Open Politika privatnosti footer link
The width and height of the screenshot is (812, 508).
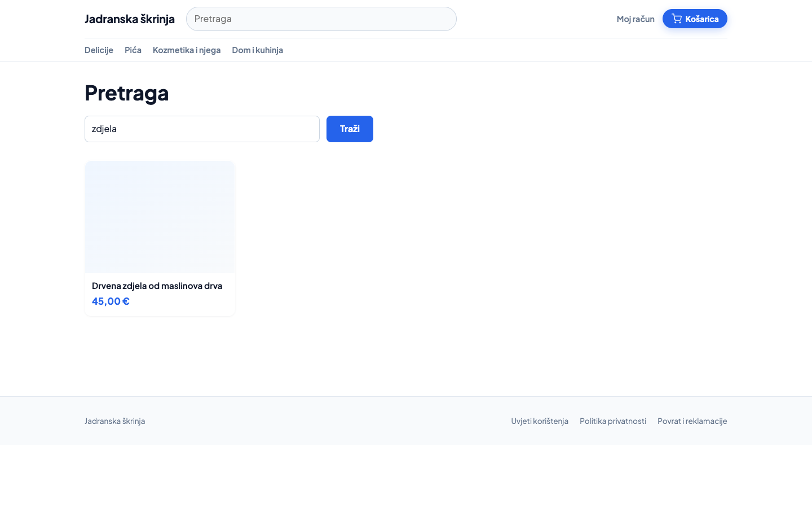point(613,421)
